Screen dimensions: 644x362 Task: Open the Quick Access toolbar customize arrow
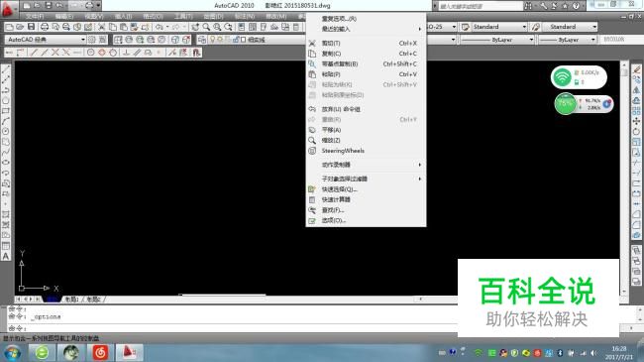(98, 6)
